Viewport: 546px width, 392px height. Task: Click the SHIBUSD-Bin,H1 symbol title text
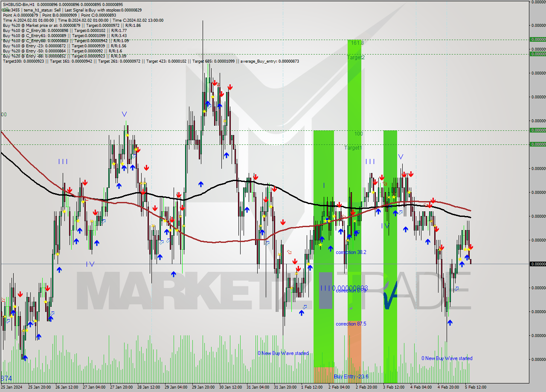19,5
